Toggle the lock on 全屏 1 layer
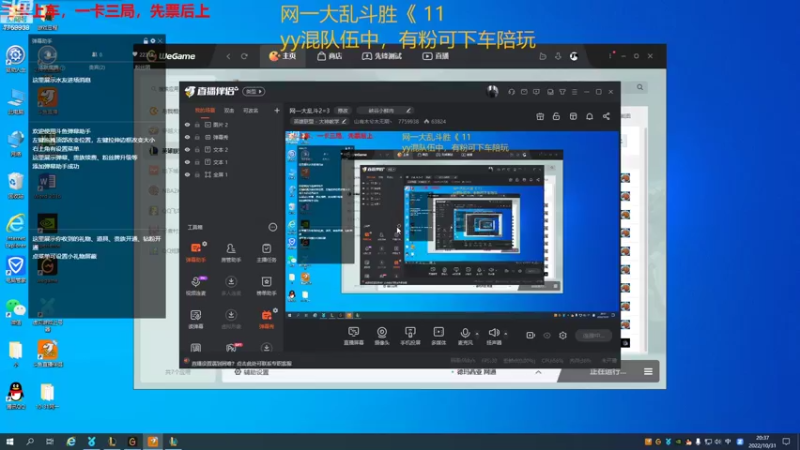The image size is (800, 450). (x=197, y=174)
